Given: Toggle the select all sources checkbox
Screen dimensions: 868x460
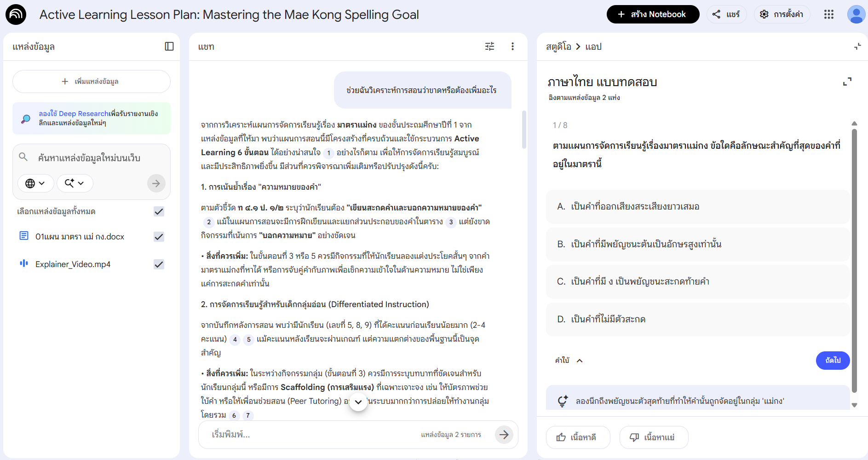Looking at the screenshot, I should [x=159, y=211].
